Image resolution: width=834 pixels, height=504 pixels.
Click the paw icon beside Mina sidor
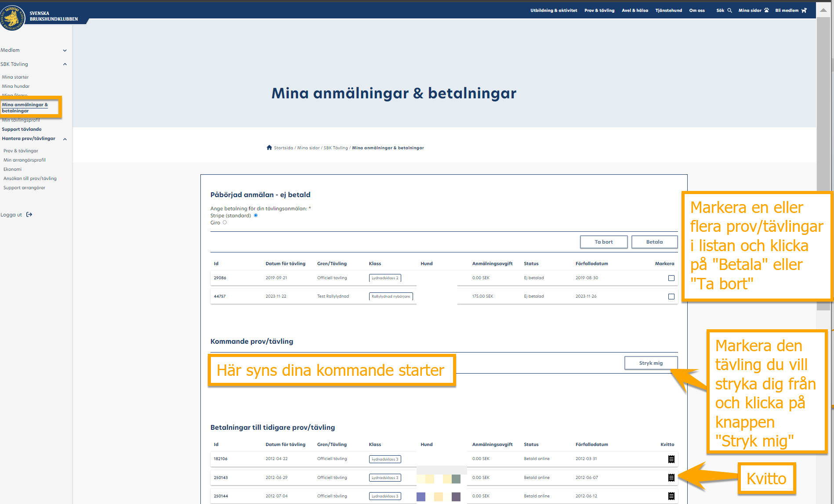(x=766, y=11)
